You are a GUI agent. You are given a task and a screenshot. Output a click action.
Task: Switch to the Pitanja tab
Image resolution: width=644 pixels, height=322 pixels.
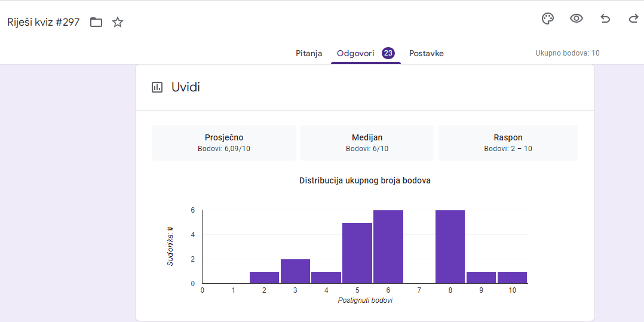coord(309,53)
